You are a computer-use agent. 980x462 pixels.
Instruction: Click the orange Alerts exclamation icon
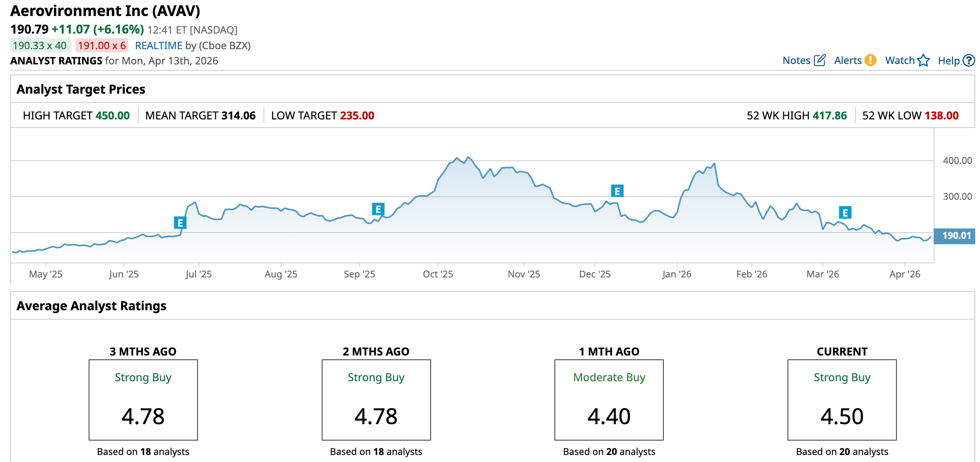coord(870,60)
